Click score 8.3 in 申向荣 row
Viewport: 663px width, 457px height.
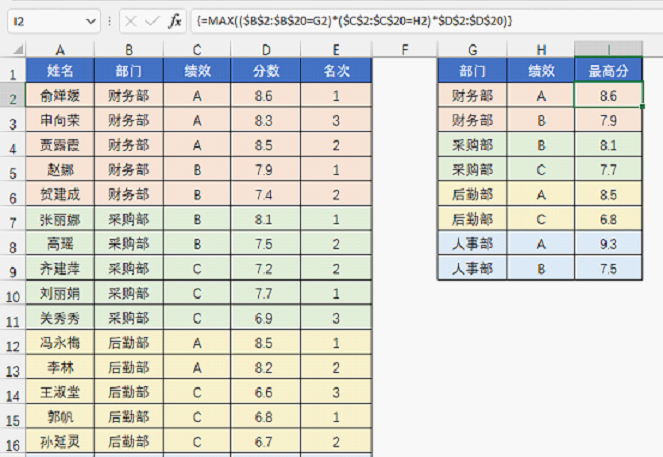click(x=266, y=120)
